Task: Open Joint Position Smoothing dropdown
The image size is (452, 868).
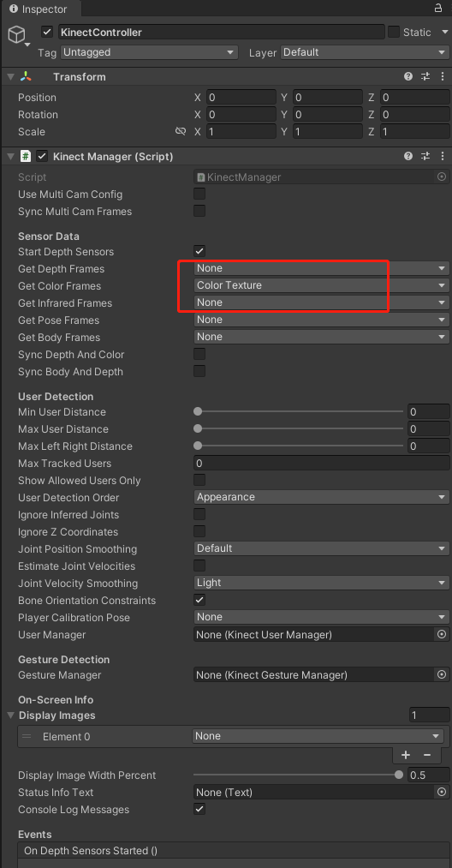Action: click(x=321, y=548)
